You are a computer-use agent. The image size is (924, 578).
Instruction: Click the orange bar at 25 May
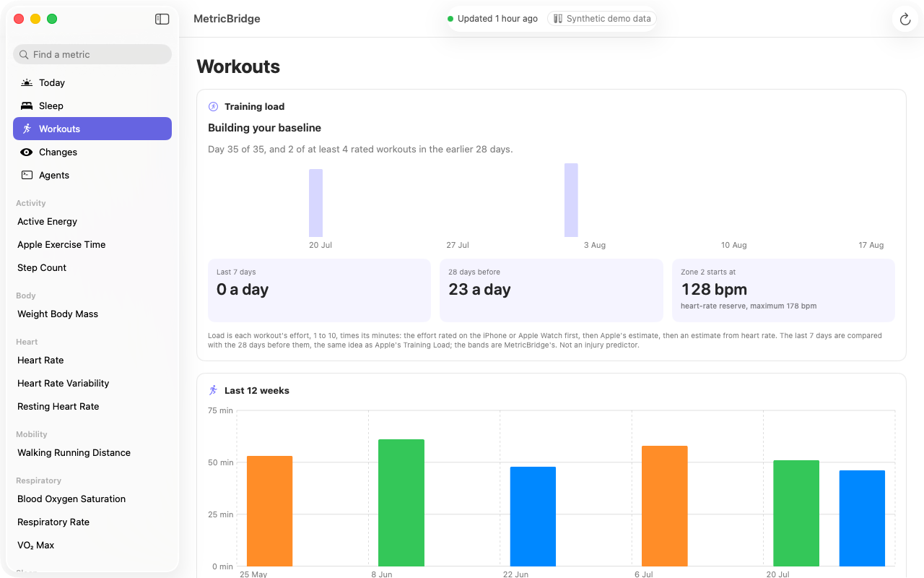[x=269, y=511]
